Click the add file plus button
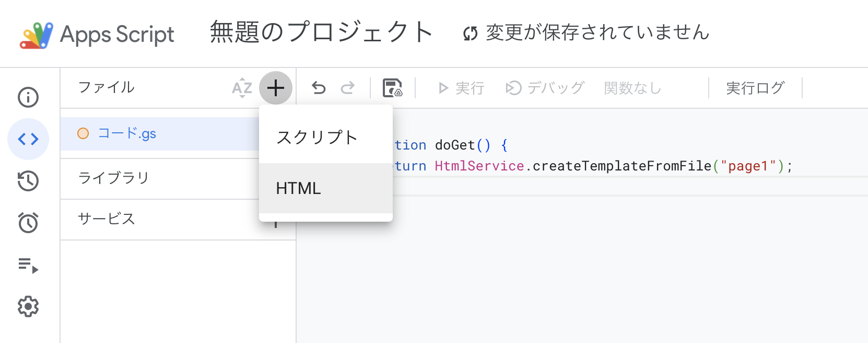The height and width of the screenshot is (343, 868). coord(276,88)
